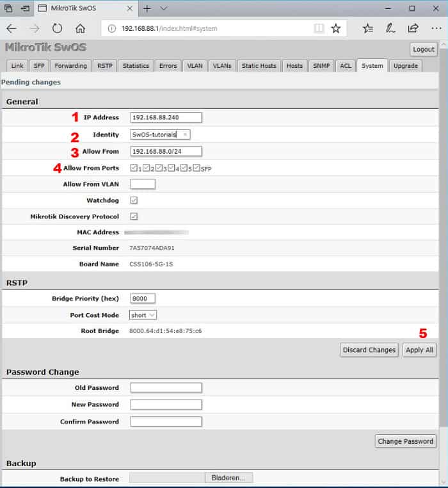This screenshot has width=448, height=488.
Task: Open the browser more options ellipsis
Action: (x=436, y=28)
